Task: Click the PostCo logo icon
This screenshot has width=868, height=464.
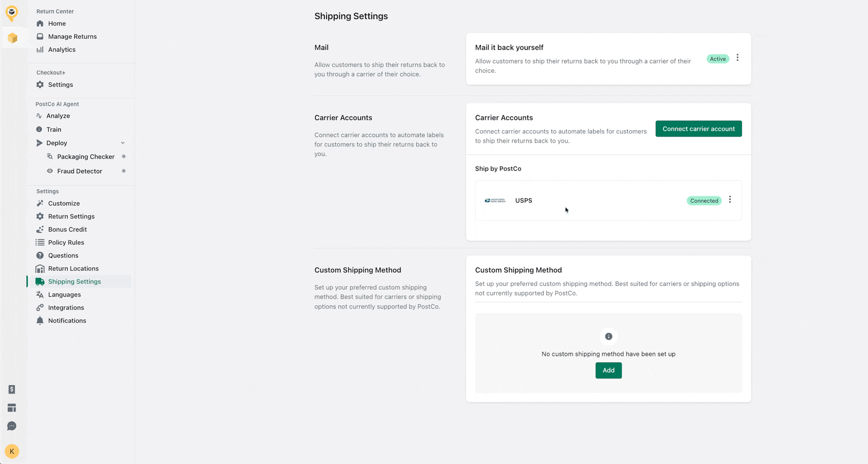Action: click(x=12, y=13)
